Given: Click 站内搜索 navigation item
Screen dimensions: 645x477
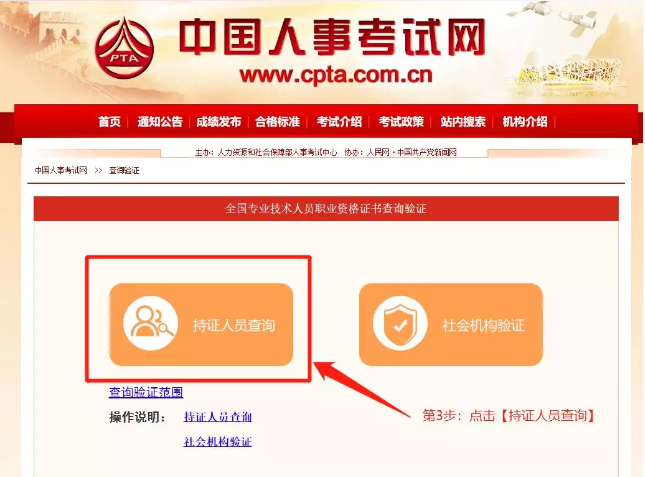Looking at the screenshot, I should [463, 122].
